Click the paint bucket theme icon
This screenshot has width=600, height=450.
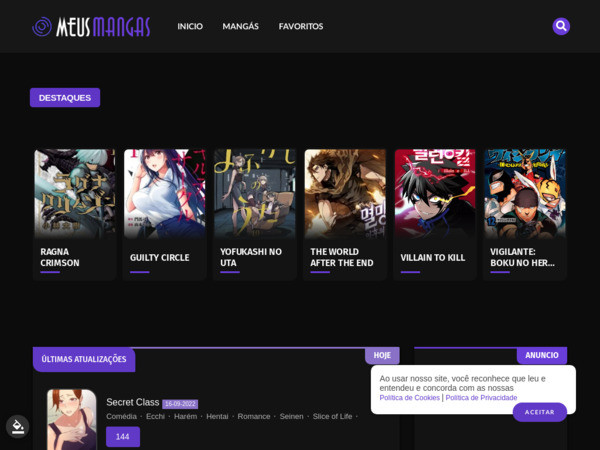pos(18,426)
